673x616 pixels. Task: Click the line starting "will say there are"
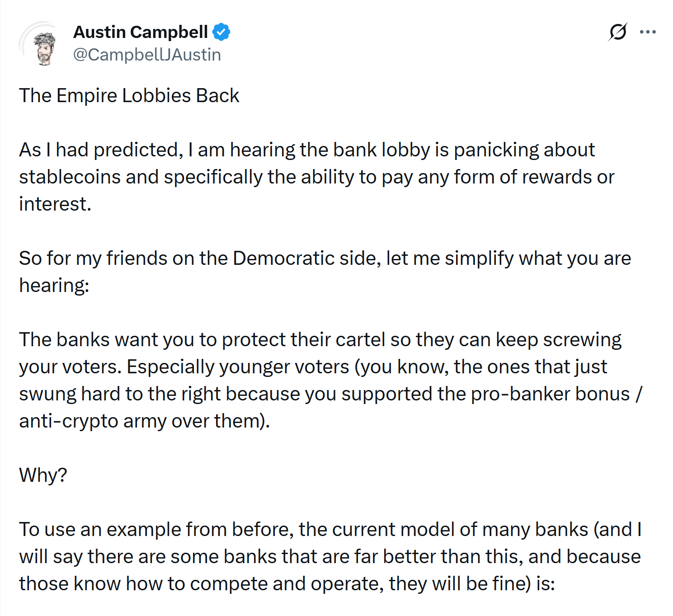tap(329, 557)
